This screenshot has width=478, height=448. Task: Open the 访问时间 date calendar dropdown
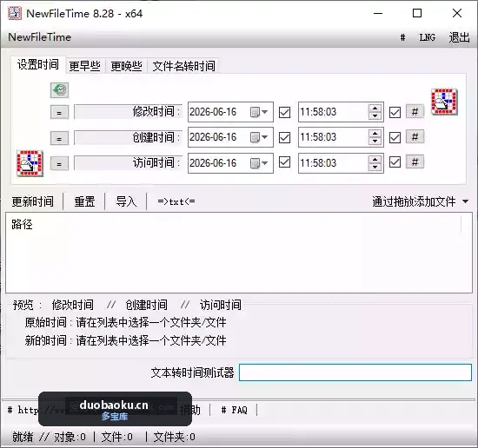[259, 163]
